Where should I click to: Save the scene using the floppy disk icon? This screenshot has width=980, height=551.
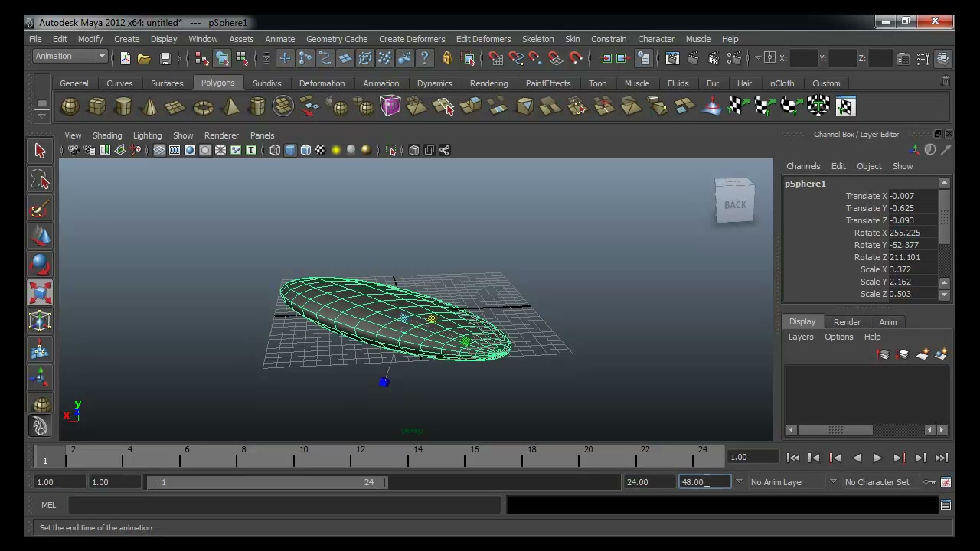pos(165,58)
